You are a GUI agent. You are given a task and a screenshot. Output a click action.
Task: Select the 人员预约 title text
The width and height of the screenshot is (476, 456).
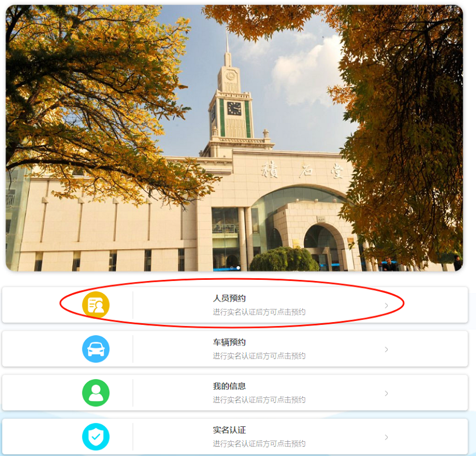tap(229, 298)
